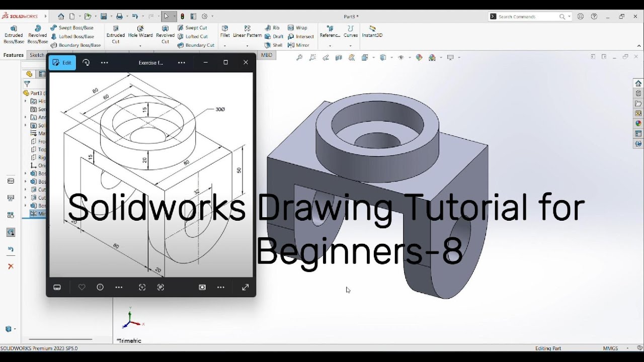Click the Intersect tool
The image size is (644, 362).
pyautogui.click(x=301, y=36)
